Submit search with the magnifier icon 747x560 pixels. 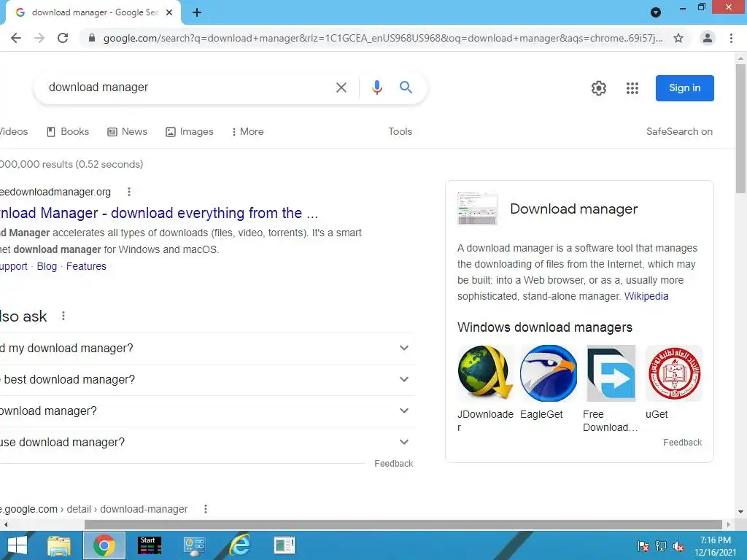pos(406,87)
